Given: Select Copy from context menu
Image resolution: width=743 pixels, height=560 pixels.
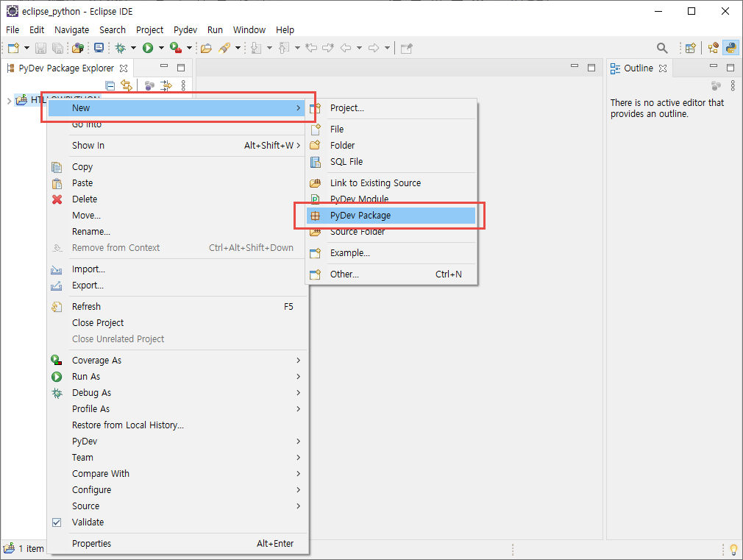Looking at the screenshot, I should [x=178, y=167].
